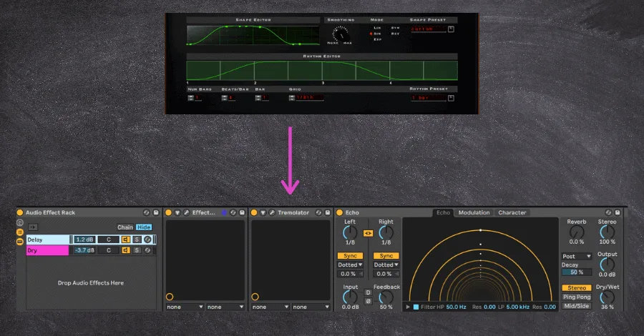Toggle the Echo feedback phase invert button
Screen dimensions: 644x336
(x=368, y=301)
